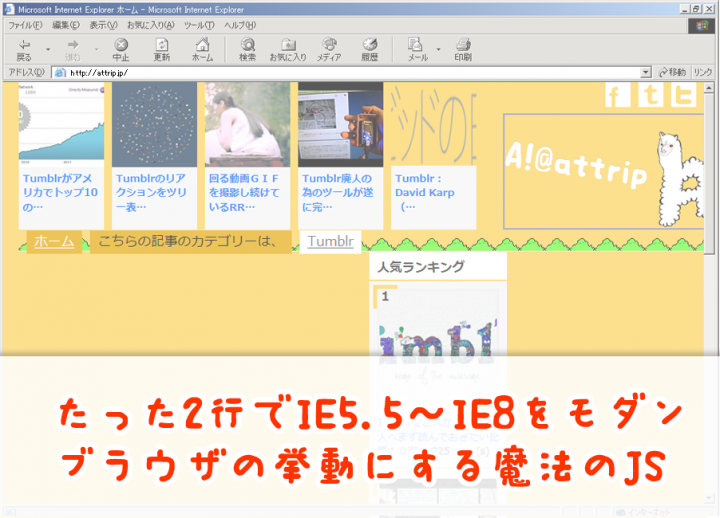Show the 履歴 history pane
Image resolution: width=720 pixels, height=518 pixels.
[x=370, y=50]
